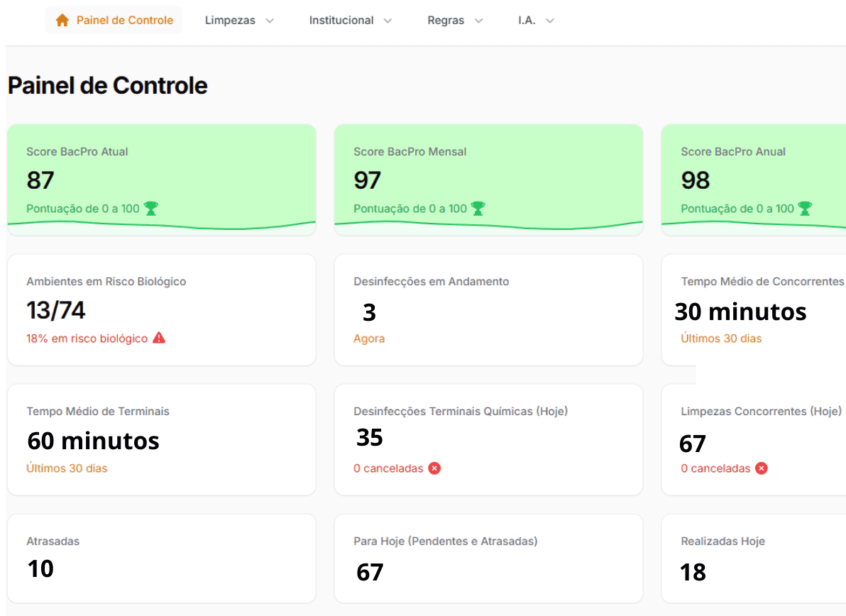Click the Limpezas Concorrentes (Hoje) label
This screenshot has width=846, height=616.
tap(761, 412)
